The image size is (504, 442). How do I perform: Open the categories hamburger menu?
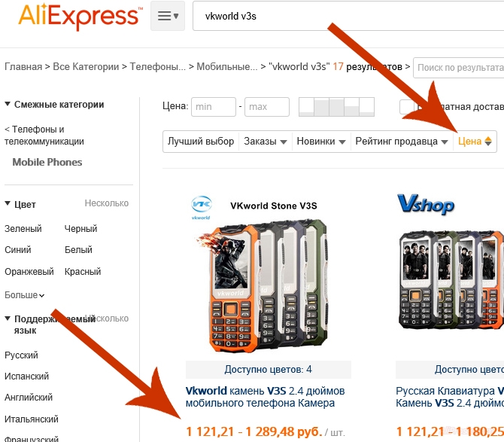168,16
